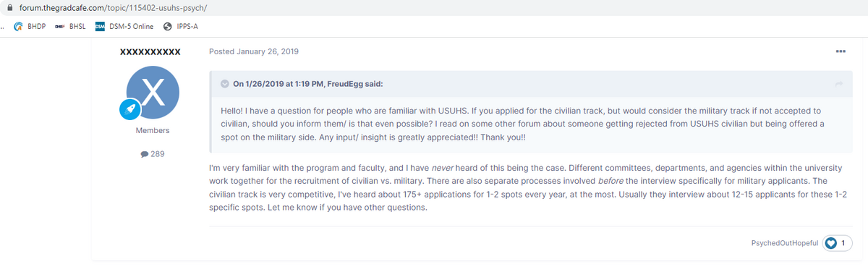The image size is (868, 272).
Task: Open the Posted January 26, 2019 timestamp
Action: [253, 51]
